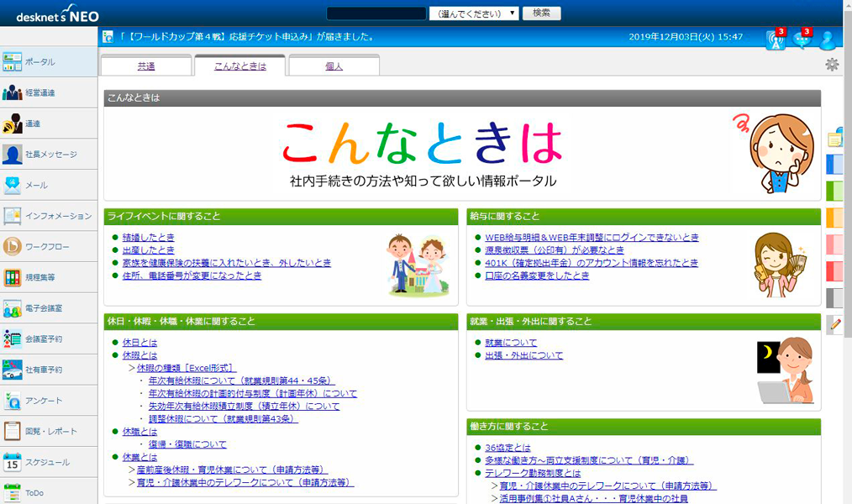852x504 pixels.
Task: Open 会議室予約 (Meeting room booking) in sidebar
Action: point(13,339)
